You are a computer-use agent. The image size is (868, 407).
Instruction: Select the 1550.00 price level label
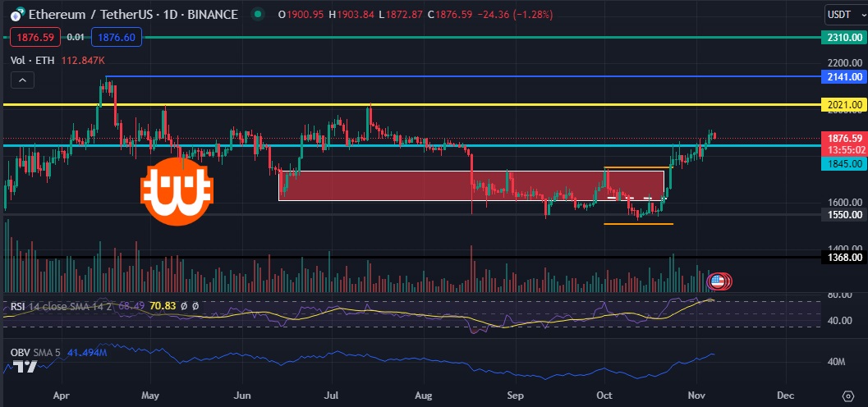pyautogui.click(x=843, y=214)
